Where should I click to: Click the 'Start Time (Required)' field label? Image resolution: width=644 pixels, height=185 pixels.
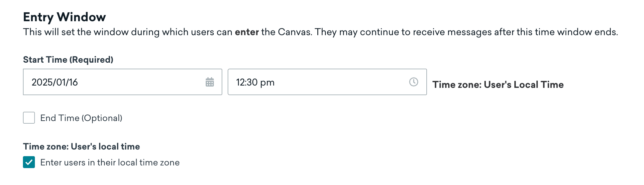point(68,60)
